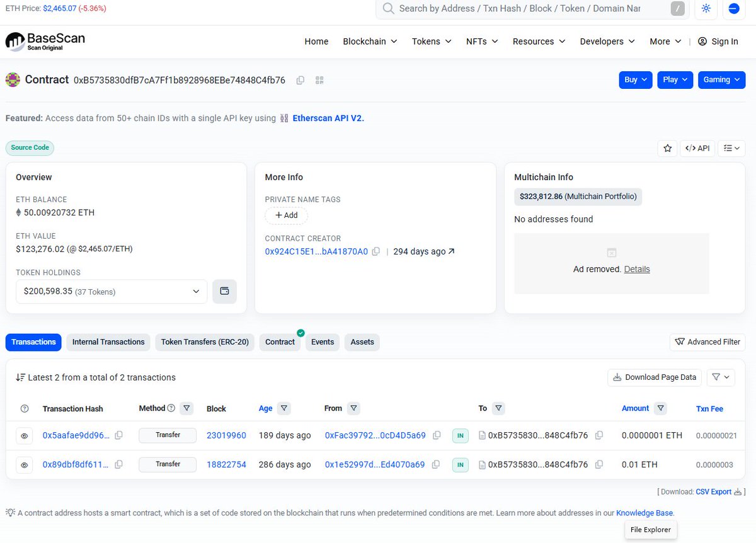Open the ad removed Details link
Viewport: 756px width, 543px height.
coord(637,269)
